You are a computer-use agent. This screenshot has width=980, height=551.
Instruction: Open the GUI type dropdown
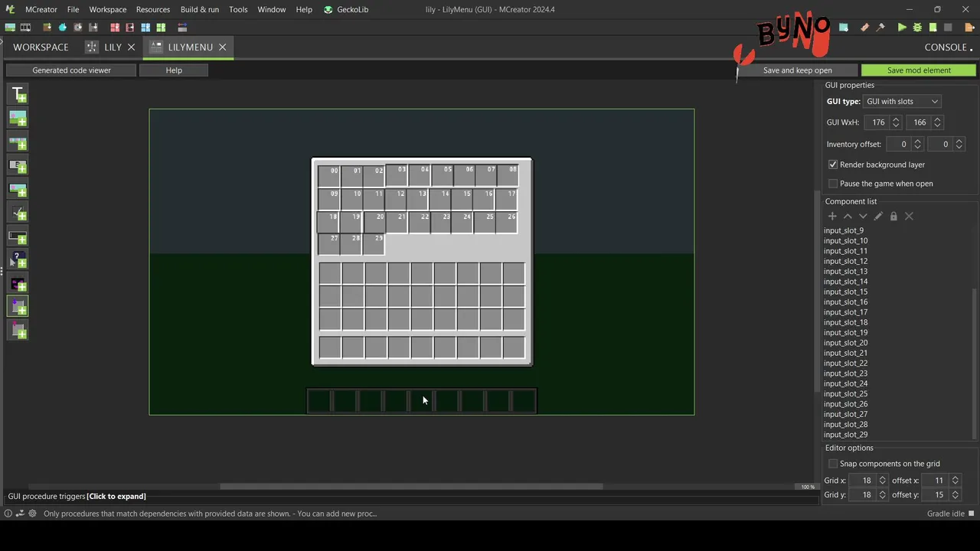(x=902, y=101)
